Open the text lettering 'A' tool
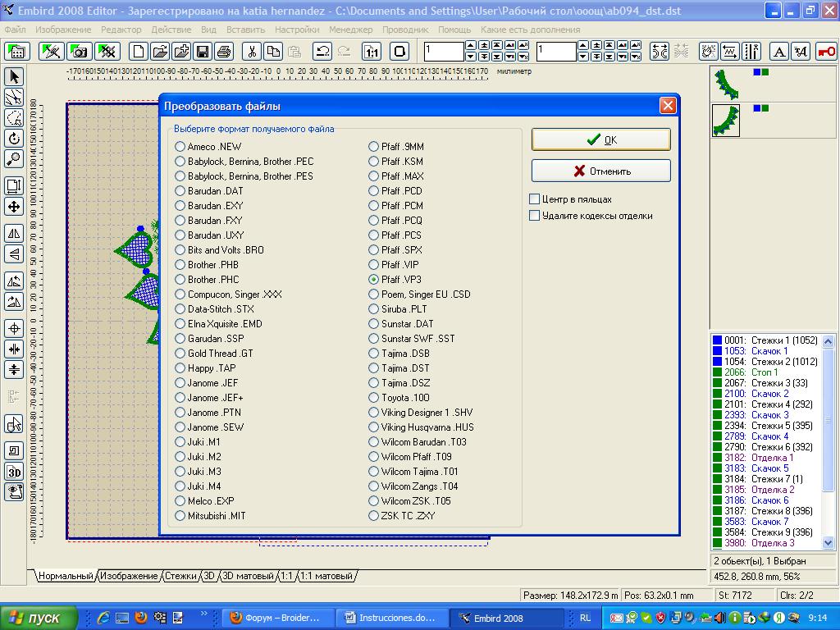Viewport: 840px width, 630px height. [779, 52]
